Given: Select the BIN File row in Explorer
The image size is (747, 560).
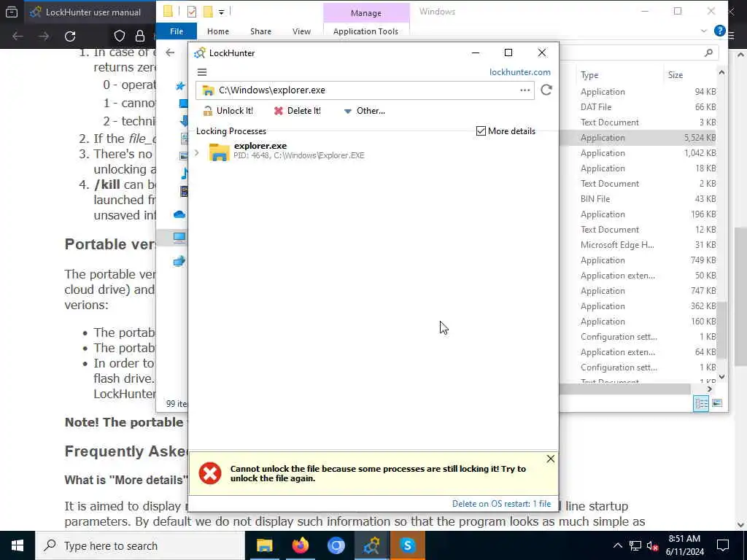Looking at the screenshot, I should point(638,199).
